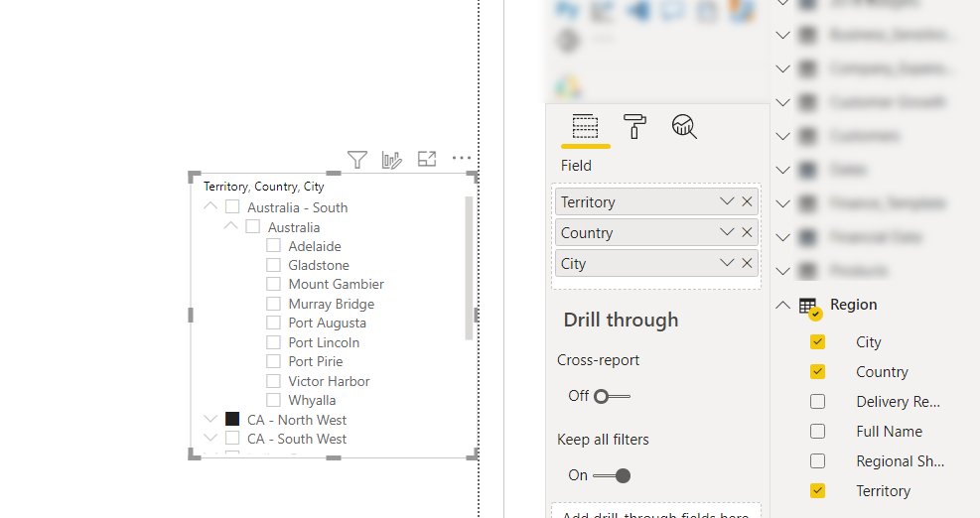Click the slicer title Territory, Country, City

click(264, 187)
